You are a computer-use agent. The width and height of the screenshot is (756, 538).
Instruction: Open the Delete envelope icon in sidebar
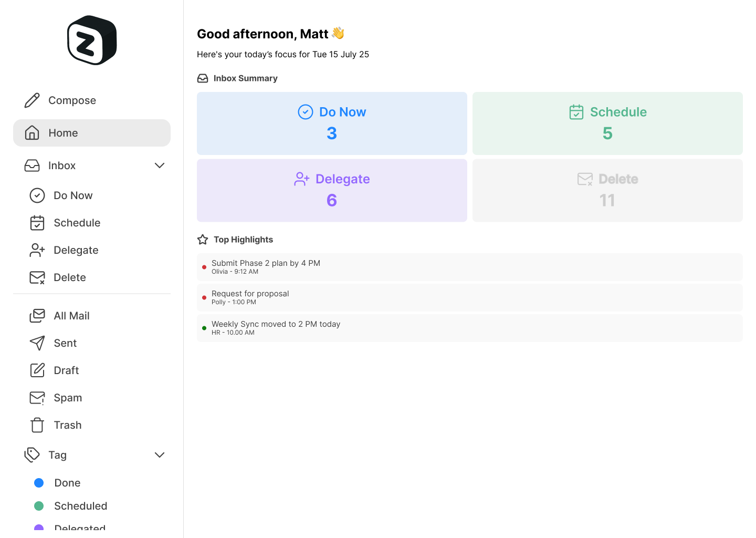coord(37,277)
